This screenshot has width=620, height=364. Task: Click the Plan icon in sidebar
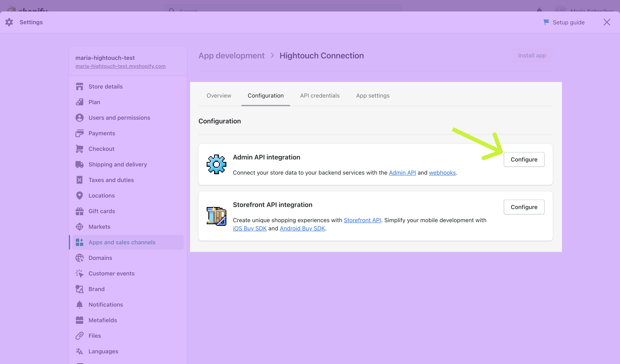click(80, 102)
